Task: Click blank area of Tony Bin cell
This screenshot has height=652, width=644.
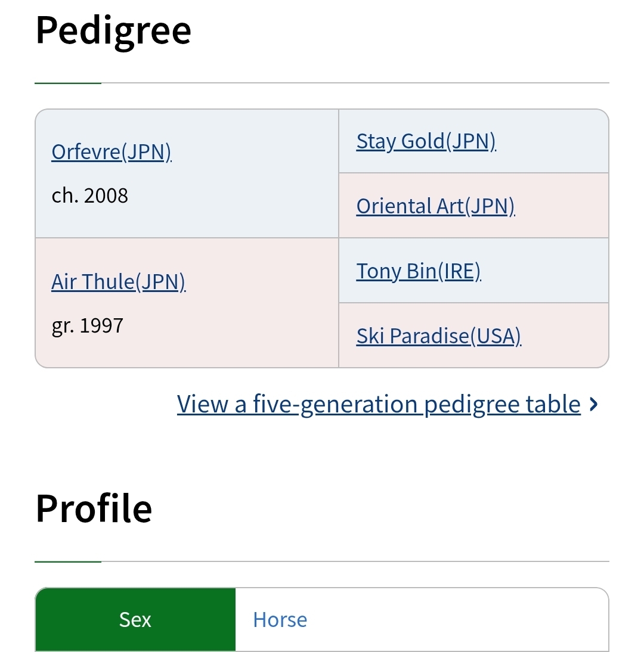Action: 549,271
